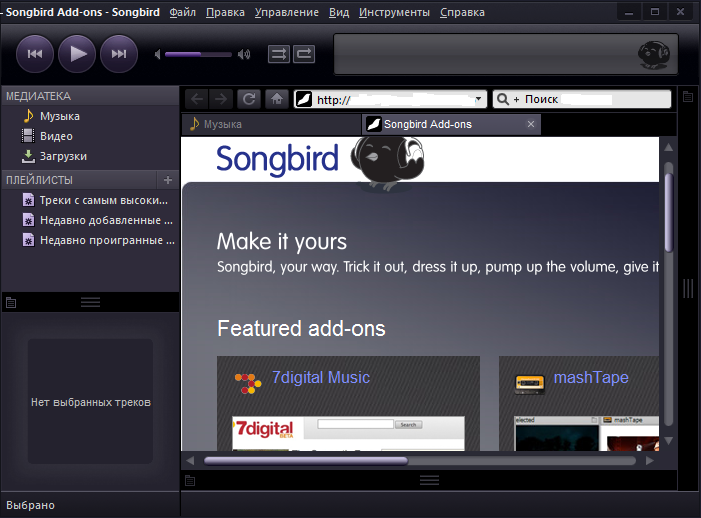The width and height of the screenshot is (701, 518).
Task: Maximize the Songbird window
Action: 655,12
